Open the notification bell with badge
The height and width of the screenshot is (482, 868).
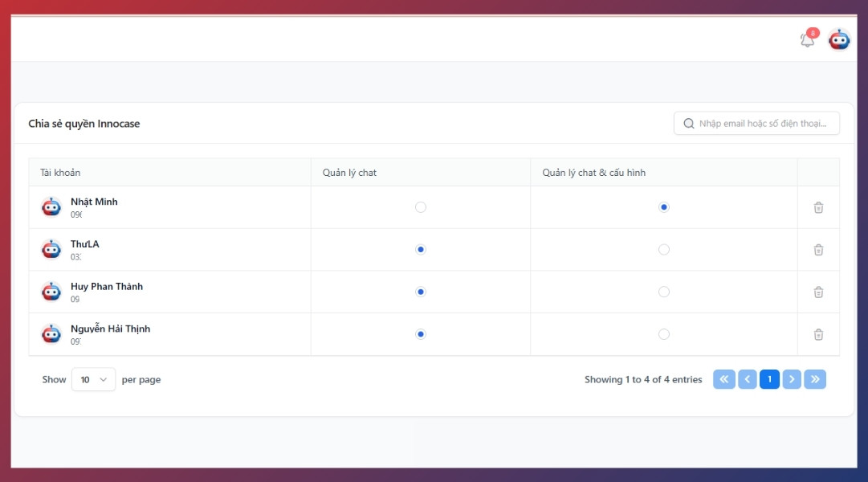tap(808, 39)
